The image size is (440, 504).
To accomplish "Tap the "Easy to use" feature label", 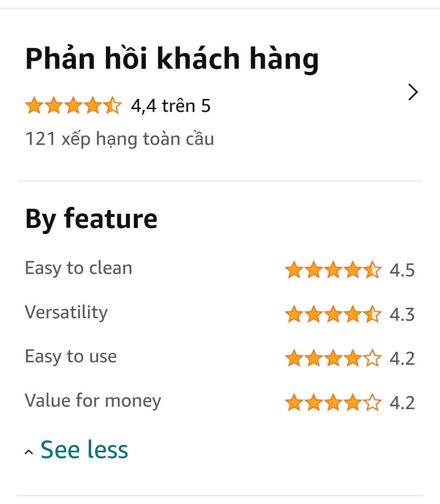I will (71, 357).
